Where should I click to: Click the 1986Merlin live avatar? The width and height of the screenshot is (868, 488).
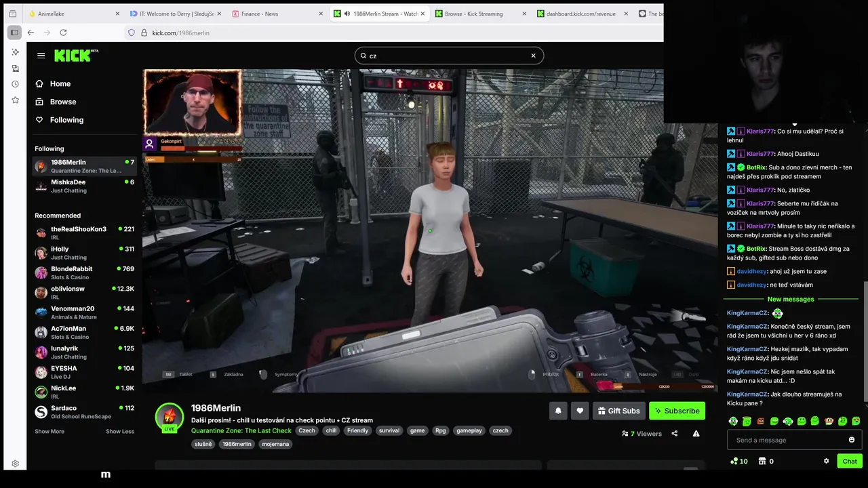(x=170, y=418)
